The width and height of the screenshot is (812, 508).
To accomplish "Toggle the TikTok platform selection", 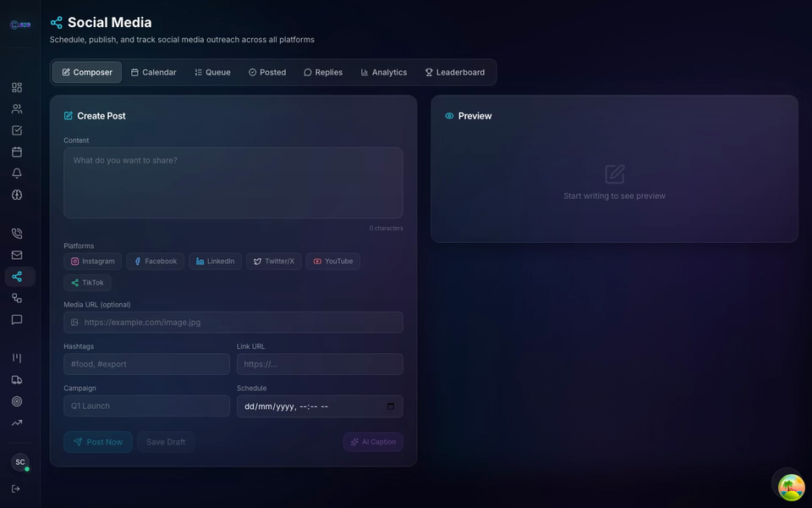I will 87,282.
